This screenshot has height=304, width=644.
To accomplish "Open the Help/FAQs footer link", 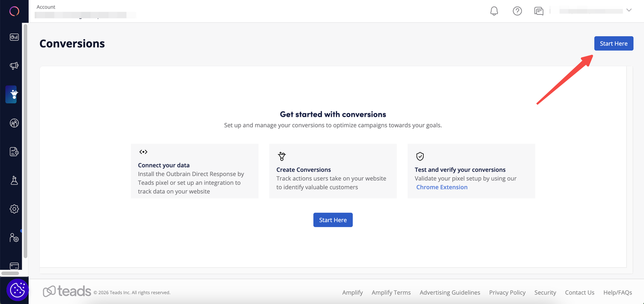I will pos(618,292).
